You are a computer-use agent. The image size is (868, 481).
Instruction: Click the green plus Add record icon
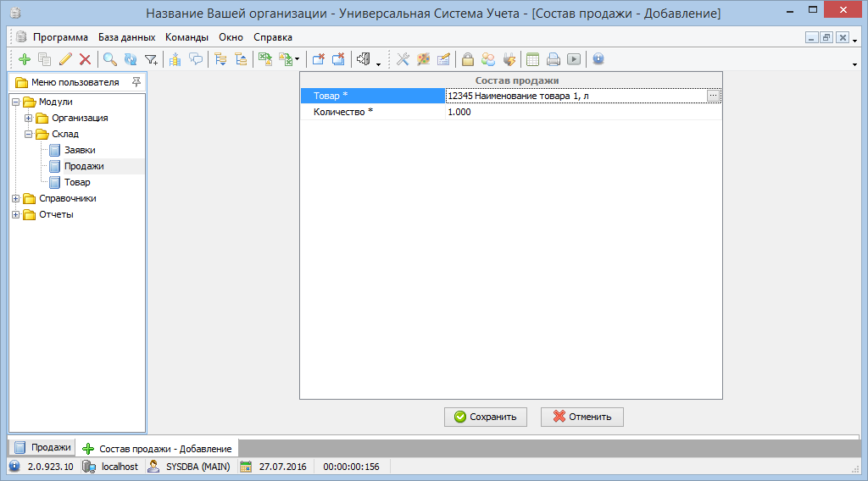click(x=24, y=59)
